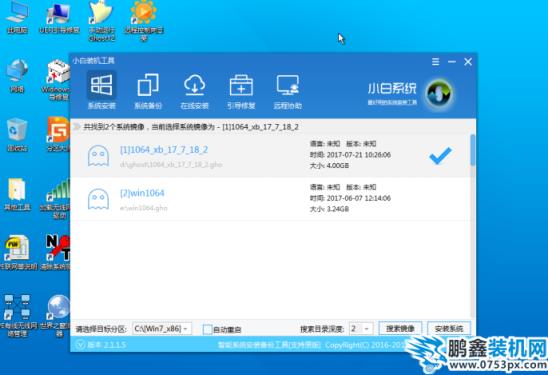Click the image list vertical scrollbar
548x375 pixels.
click(x=473, y=150)
